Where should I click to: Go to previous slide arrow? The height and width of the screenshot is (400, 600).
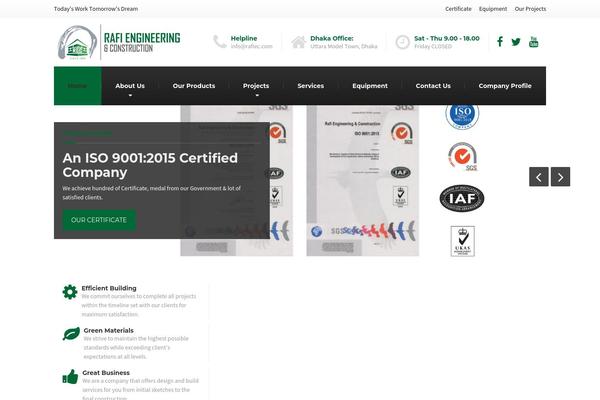(539, 177)
